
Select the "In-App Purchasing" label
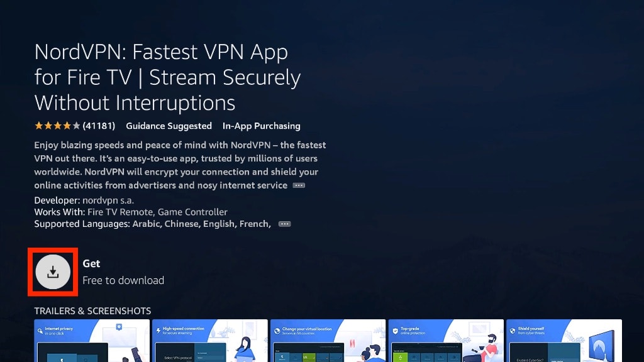(x=261, y=126)
